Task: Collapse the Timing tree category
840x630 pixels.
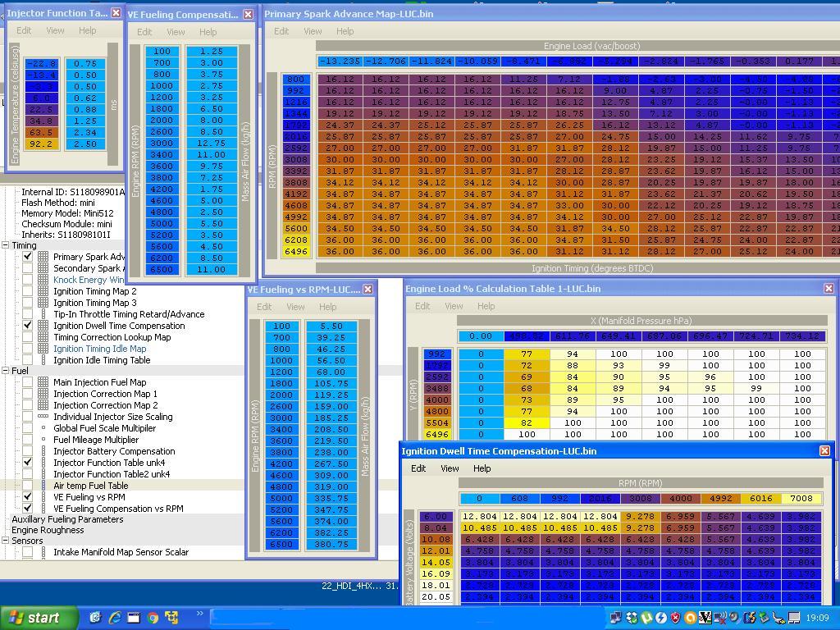Action: click(x=6, y=245)
